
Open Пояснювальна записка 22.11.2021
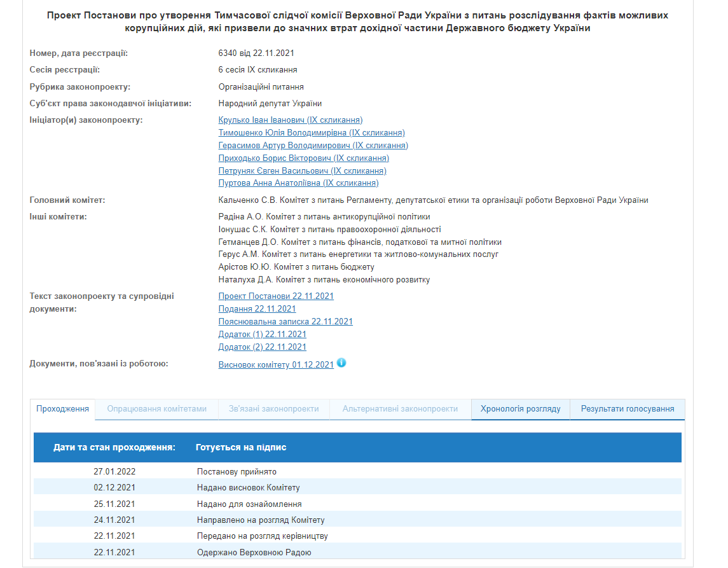tap(285, 321)
